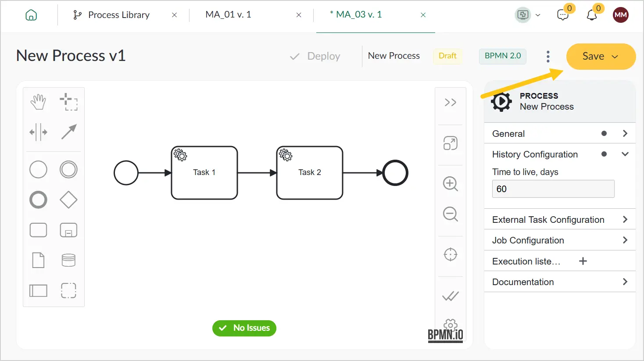Create an expanded subprocess from palette
The image size is (644, 361).
click(68, 230)
